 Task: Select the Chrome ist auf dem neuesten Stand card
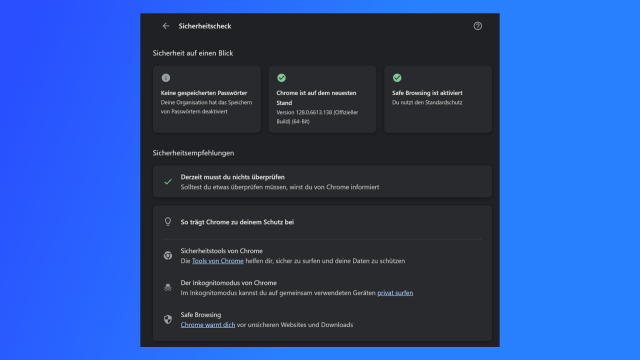[322, 99]
